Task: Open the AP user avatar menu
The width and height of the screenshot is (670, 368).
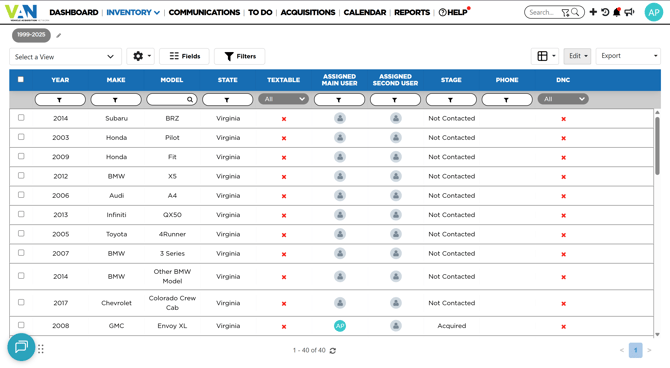Action: (653, 12)
